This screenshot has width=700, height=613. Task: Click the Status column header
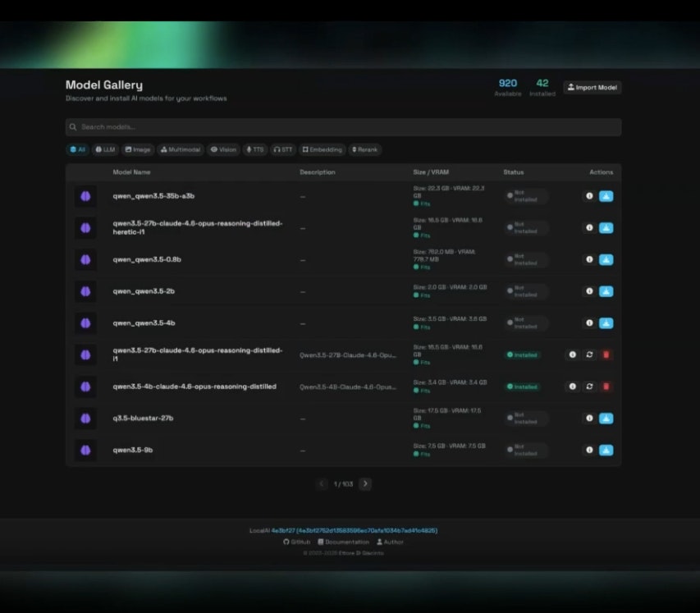click(514, 172)
